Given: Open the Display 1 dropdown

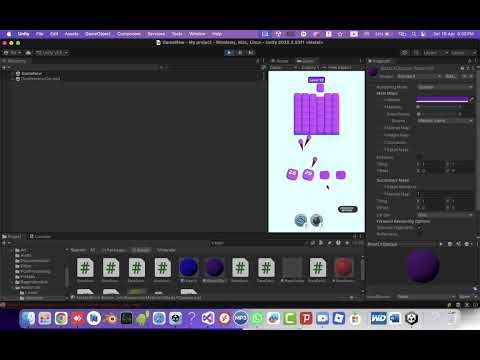Looking at the screenshot, I should (310, 67).
